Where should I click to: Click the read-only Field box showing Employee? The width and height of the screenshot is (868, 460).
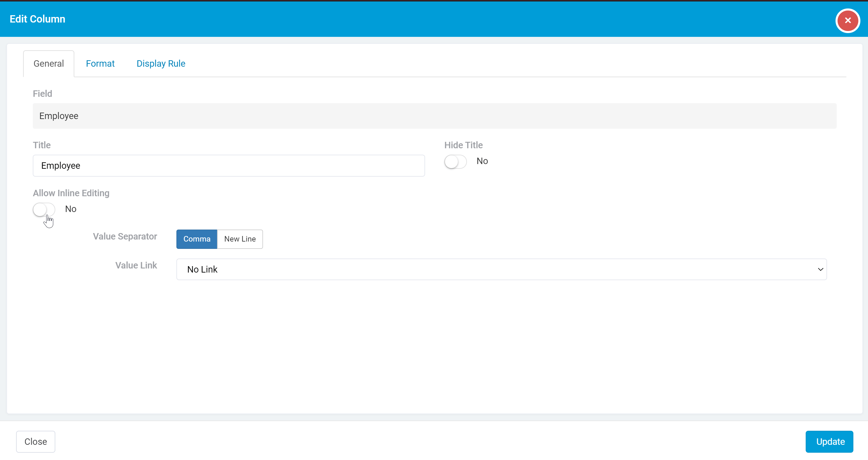(434, 116)
